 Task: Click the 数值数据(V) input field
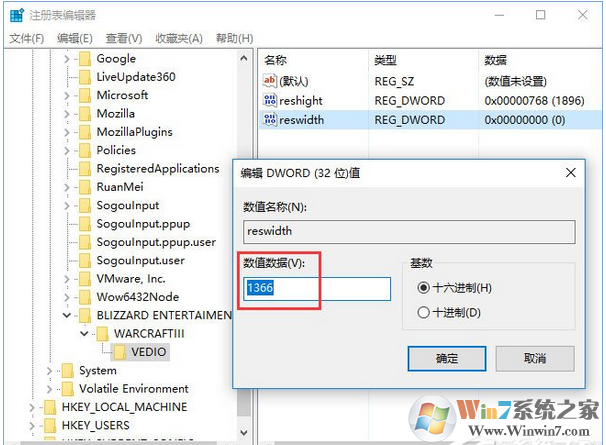(x=317, y=288)
